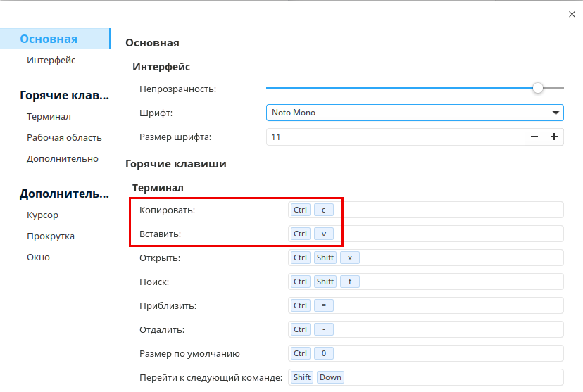Click the Приблизить shortcut field
Screen dimensions: 583x392
(426, 305)
